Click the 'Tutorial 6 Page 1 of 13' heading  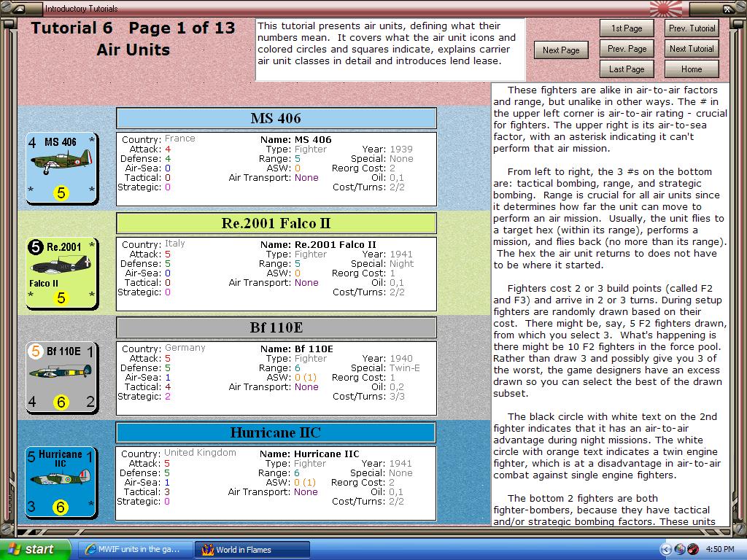133,28
